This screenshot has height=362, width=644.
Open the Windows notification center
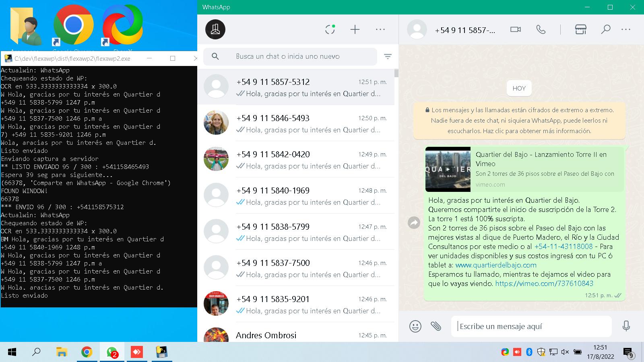(628, 353)
